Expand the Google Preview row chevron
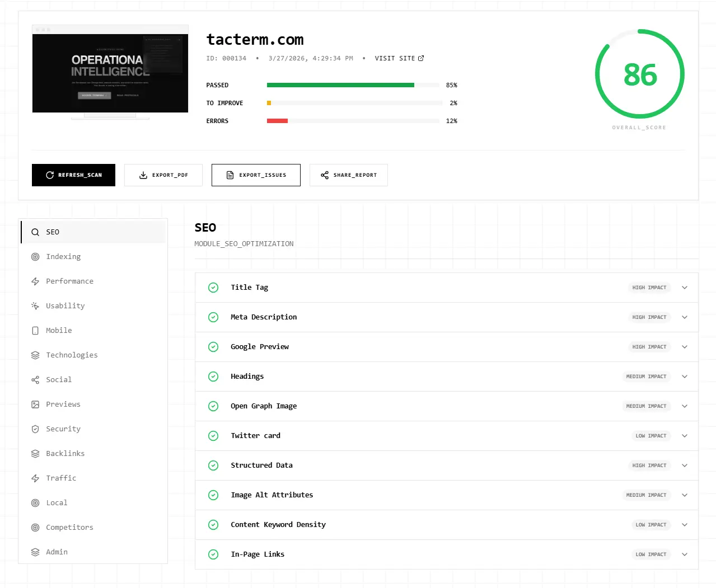The image size is (716, 588). coord(685,347)
